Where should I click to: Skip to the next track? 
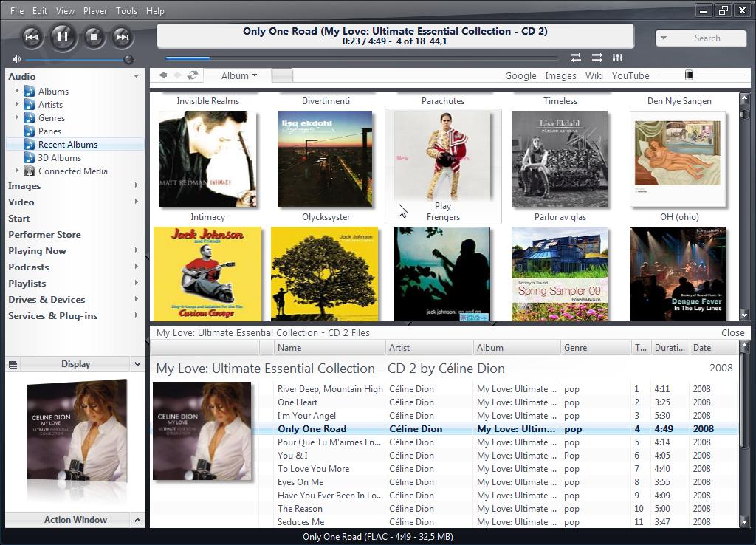pos(123,37)
